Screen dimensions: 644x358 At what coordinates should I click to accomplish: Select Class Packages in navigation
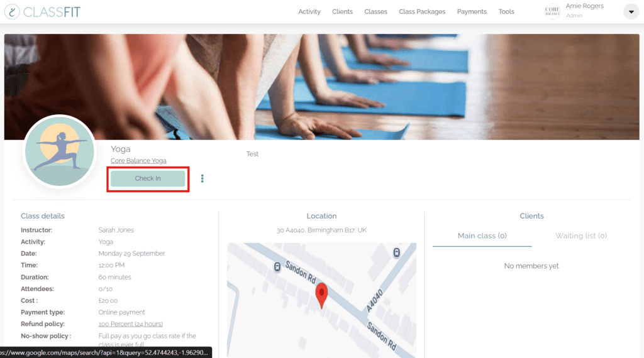422,11
